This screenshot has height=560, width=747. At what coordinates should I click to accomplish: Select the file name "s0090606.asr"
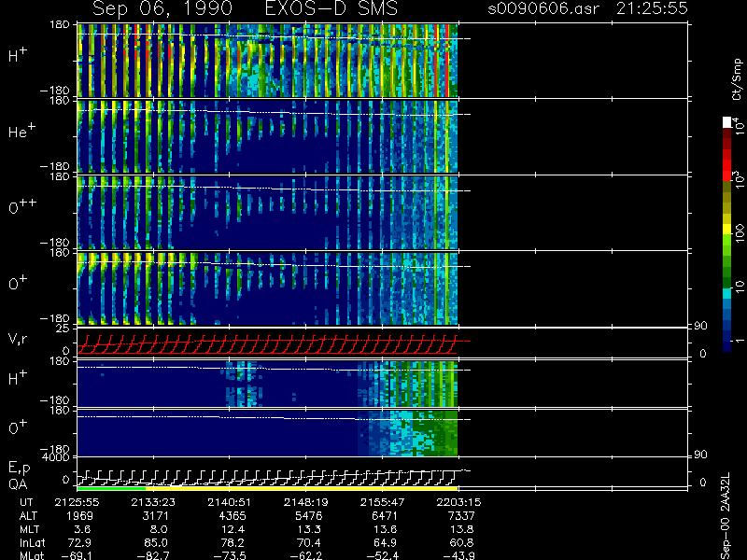click(543, 8)
